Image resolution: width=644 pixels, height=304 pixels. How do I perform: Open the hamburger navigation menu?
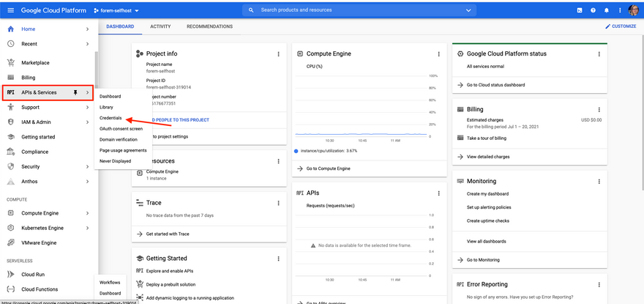tap(11, 10)
